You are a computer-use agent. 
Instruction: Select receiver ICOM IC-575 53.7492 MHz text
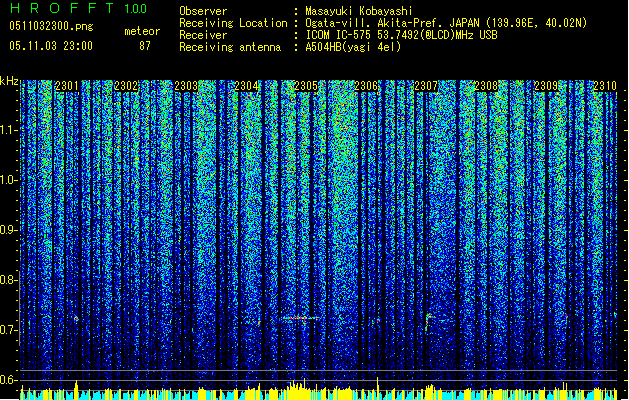click(401, 35)
